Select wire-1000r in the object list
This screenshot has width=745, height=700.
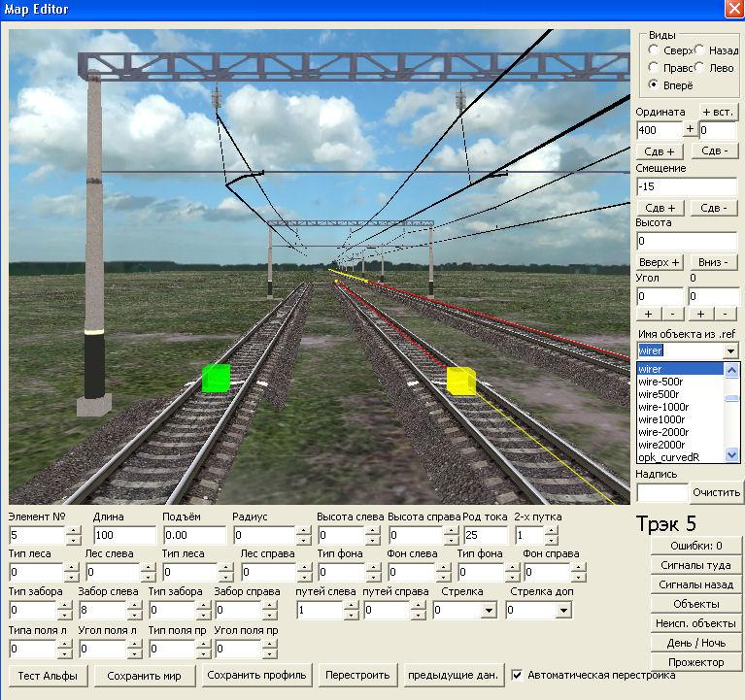pyautogui.click(x=664, y=407)
